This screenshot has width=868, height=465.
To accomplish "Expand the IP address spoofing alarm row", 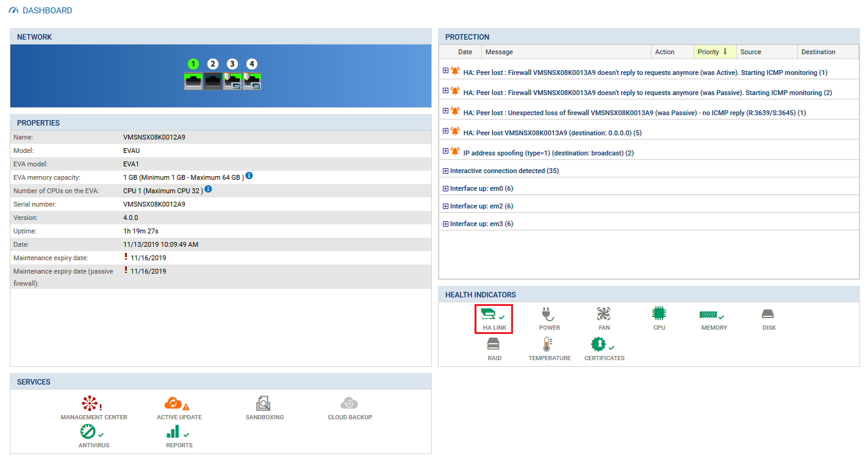I will (445, 151).
